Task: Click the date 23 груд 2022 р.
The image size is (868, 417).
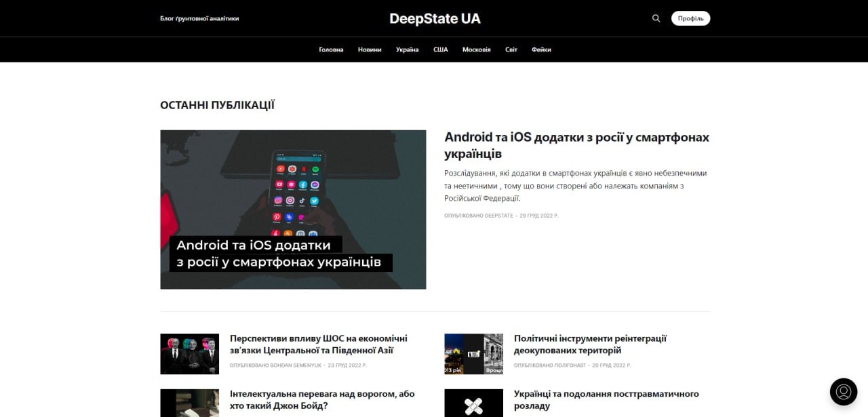Action: coord(347,365)
